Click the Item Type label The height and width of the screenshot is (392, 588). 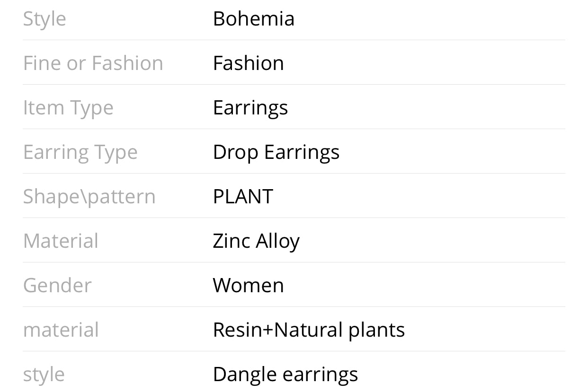[x=68, y=108]
